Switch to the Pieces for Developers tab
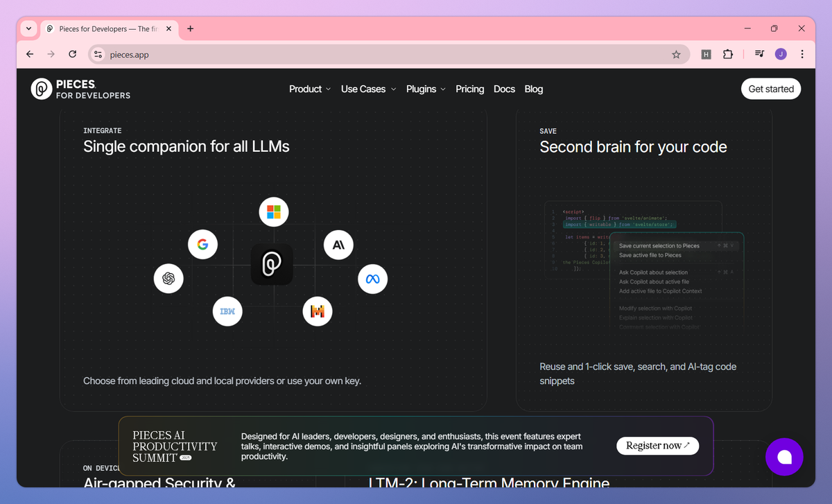Viewport: 832px width, 504px height. pos(104,28)
